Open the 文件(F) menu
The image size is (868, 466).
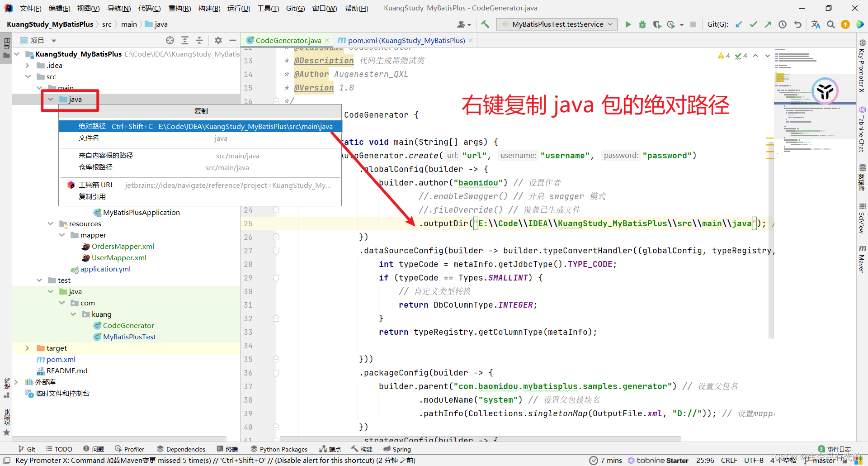pyautogui.click(x=31, y=8)
